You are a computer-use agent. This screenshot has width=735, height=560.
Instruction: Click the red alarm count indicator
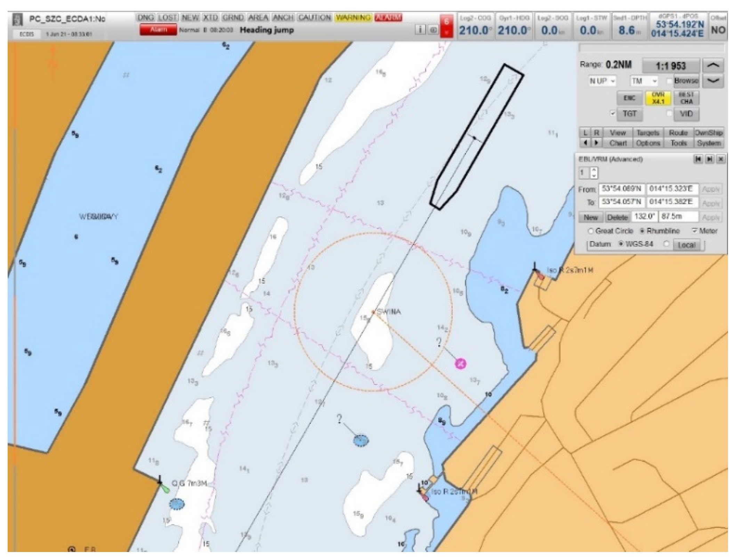point(446,26)
